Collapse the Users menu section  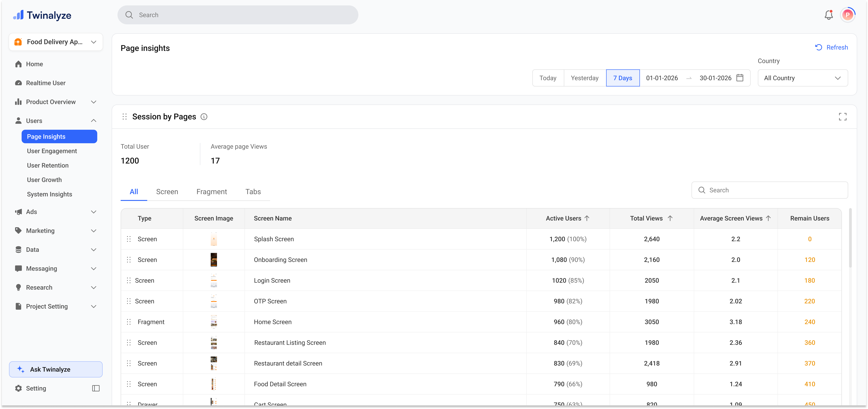[94, 121]
